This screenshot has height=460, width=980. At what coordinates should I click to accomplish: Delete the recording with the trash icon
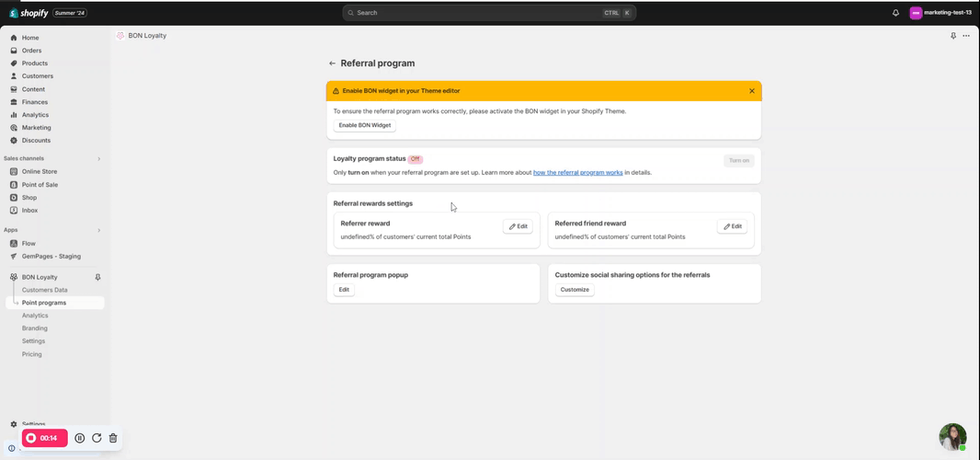click(x=113, y=438)
